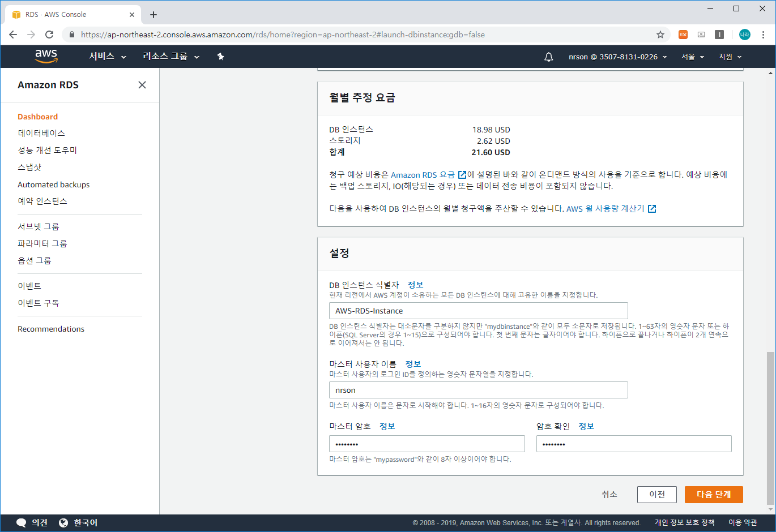
Task: Click the 의견 feedback link in footer
Action: click(40, 523)
